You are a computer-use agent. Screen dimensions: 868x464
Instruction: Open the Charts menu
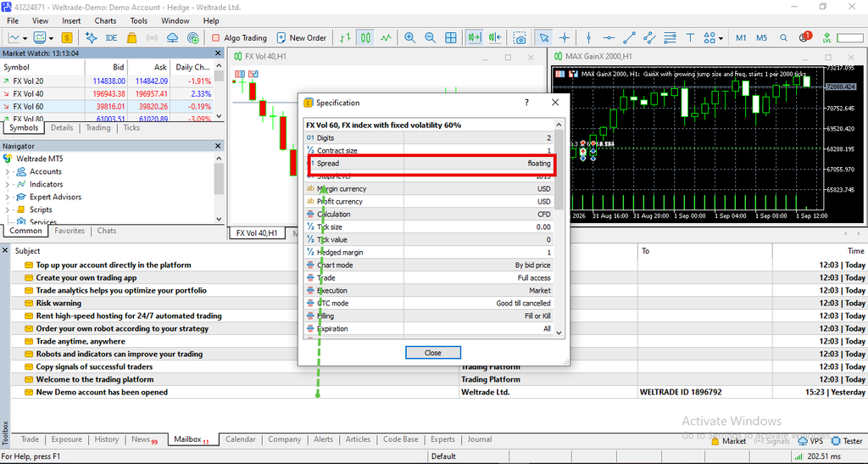pyautogui.click(x=105, y=20)
